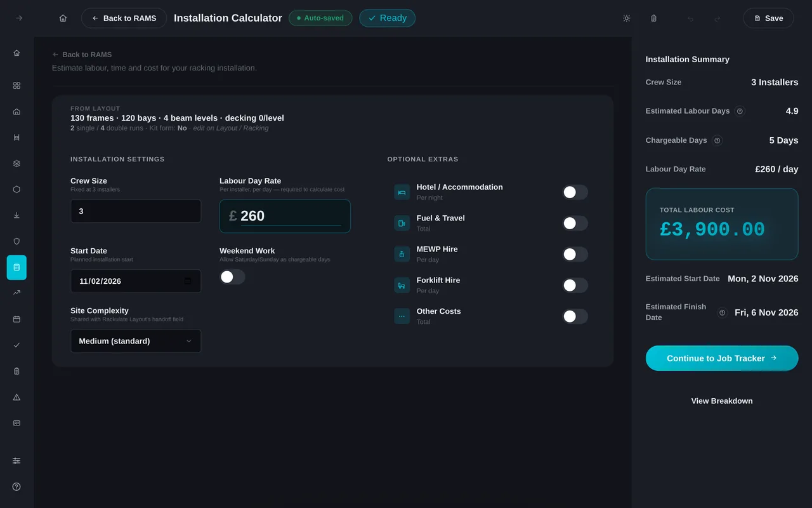Switch on Weekend Work
Image resolution: width=812 pixels, height=508 pixels.
tap(232, 277)
